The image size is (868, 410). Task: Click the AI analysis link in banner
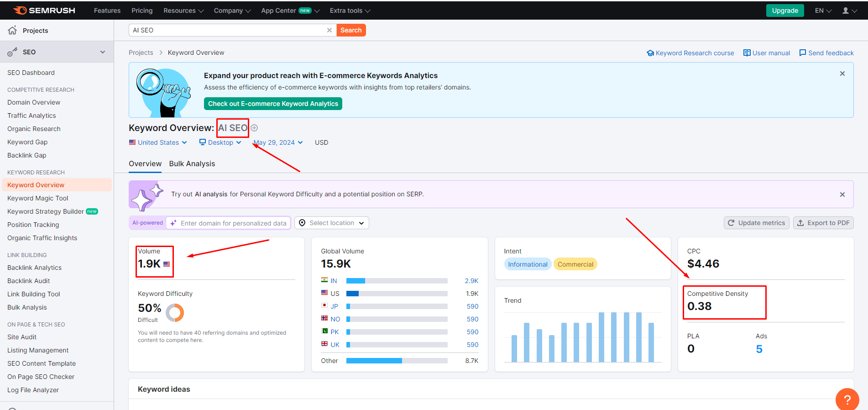coord(211,194)
